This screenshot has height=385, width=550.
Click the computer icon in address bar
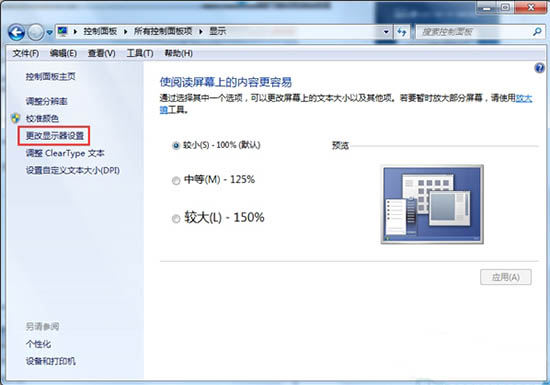tap(62, 32)
